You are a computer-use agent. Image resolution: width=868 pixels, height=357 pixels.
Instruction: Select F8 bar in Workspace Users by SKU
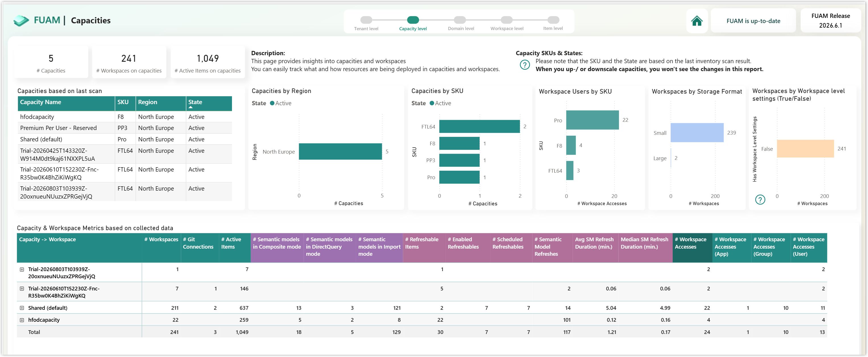click(571, 145)
